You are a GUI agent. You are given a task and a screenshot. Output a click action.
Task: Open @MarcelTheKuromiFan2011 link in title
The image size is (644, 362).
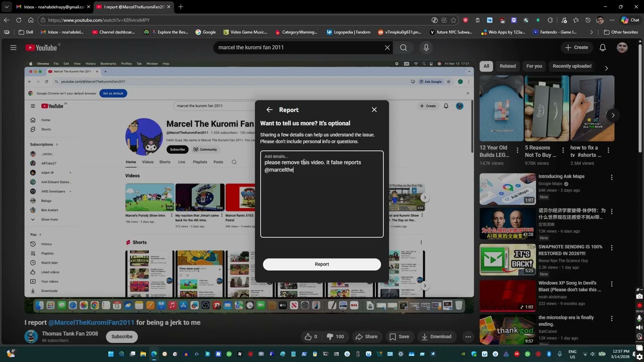tap(91, 322)
